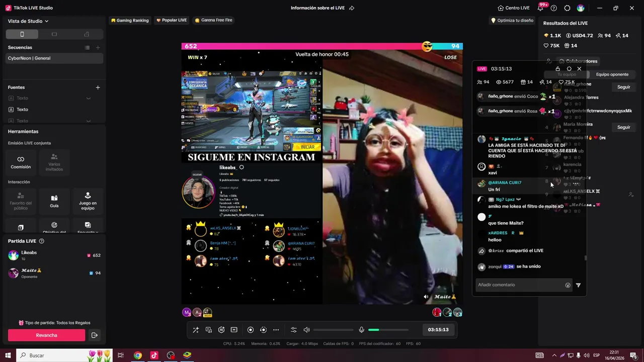The height and width of the screenshot is (362, 644).
Task: Open the Favorito del público tool
Action: pyautogui.click(x=21, y=201)
